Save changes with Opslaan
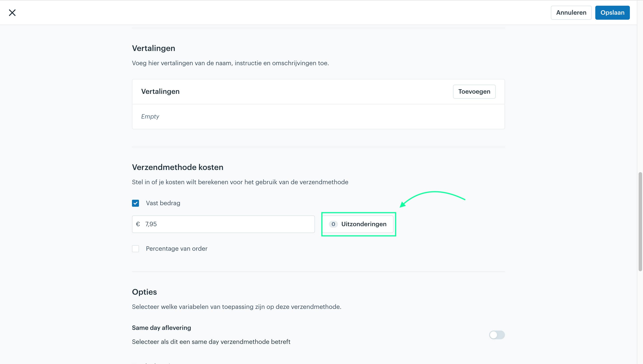 tap(612, 12)
